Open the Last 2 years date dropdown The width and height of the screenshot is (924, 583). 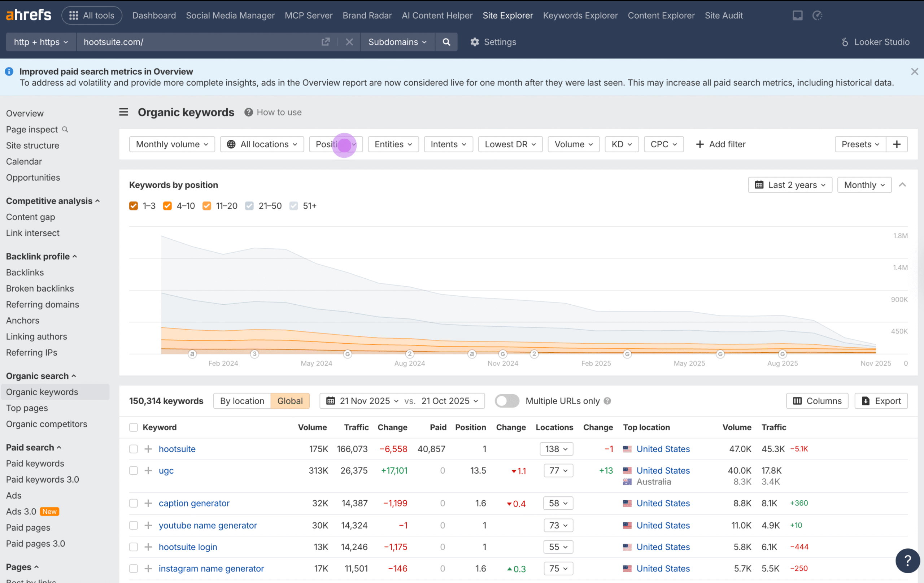click(x=790, y=185)
